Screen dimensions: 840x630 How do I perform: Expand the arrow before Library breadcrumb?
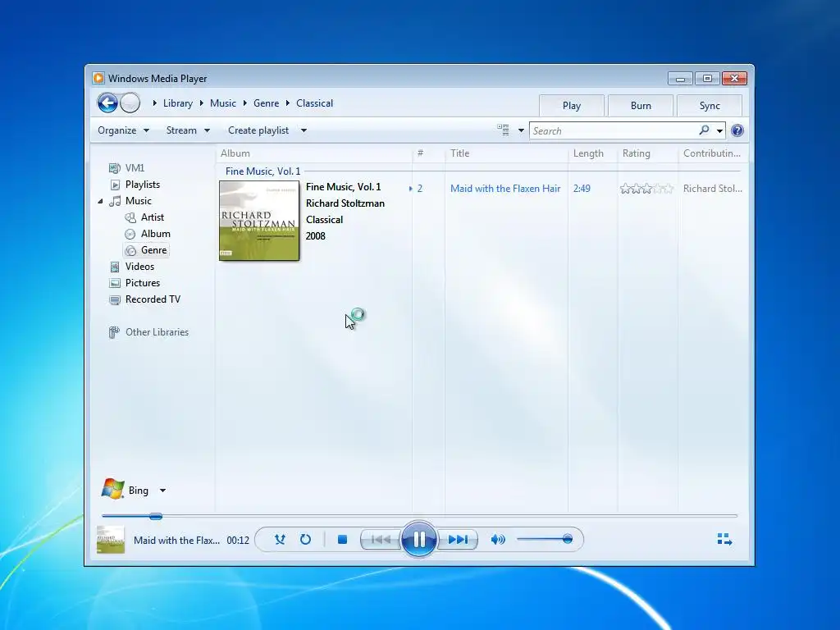click(154, 103)
